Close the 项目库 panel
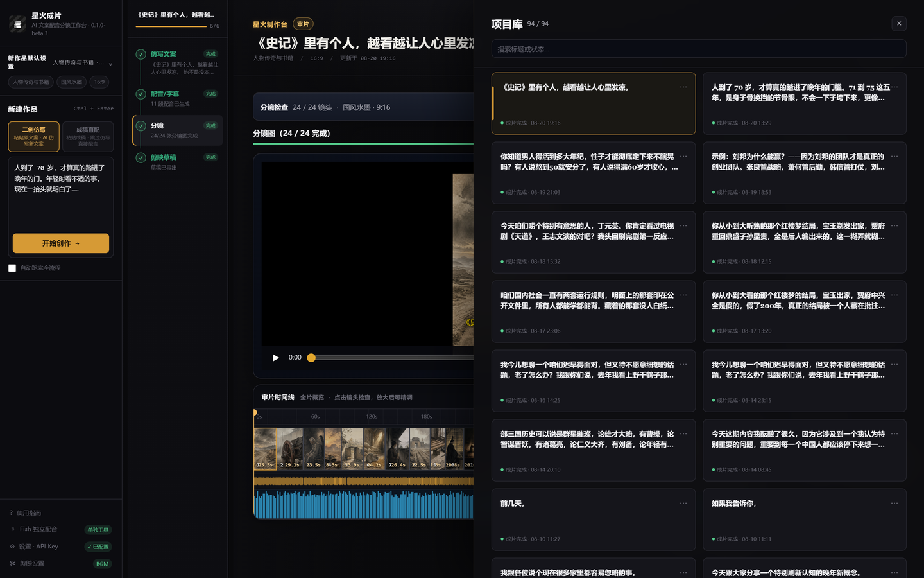 (899, 24)
